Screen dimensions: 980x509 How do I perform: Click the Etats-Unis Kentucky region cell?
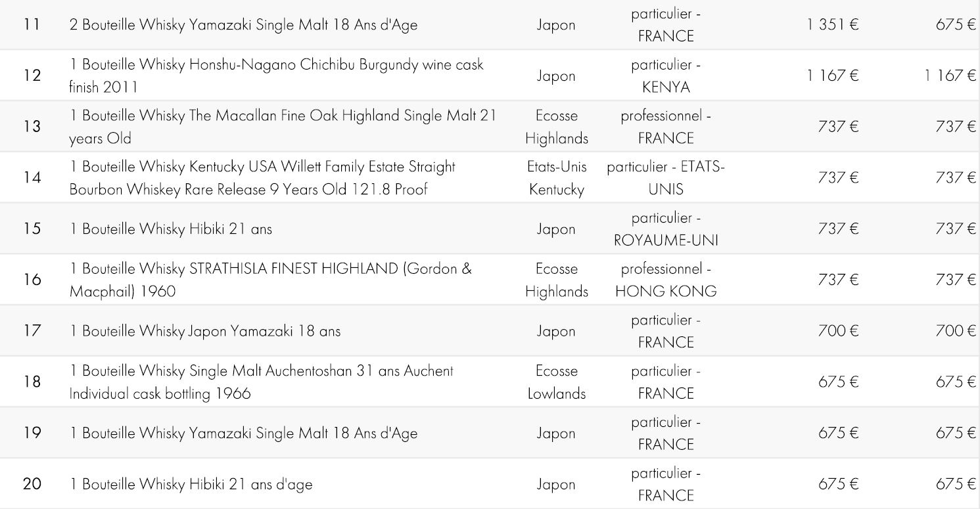point(557,178)
